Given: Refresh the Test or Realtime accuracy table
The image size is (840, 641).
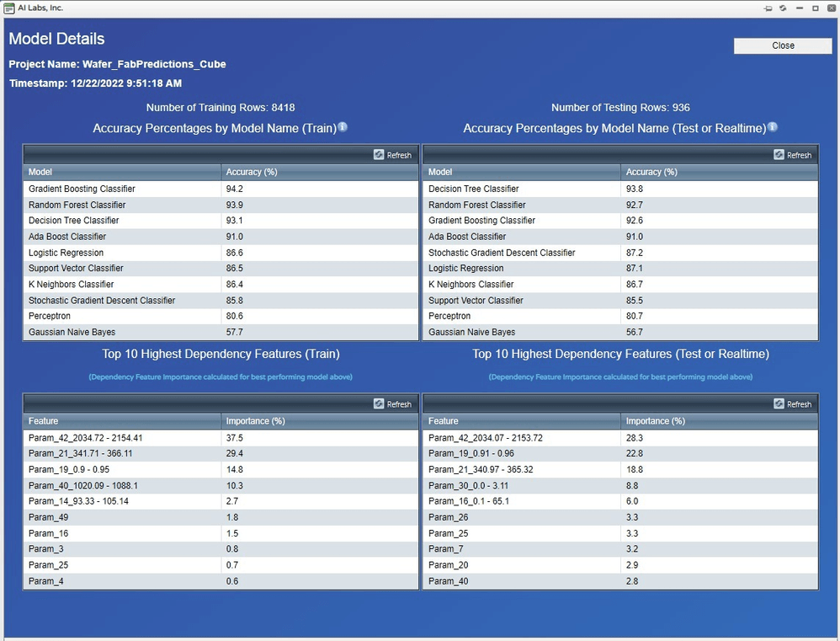Looking at the screenshot, I should pos(793,155).
